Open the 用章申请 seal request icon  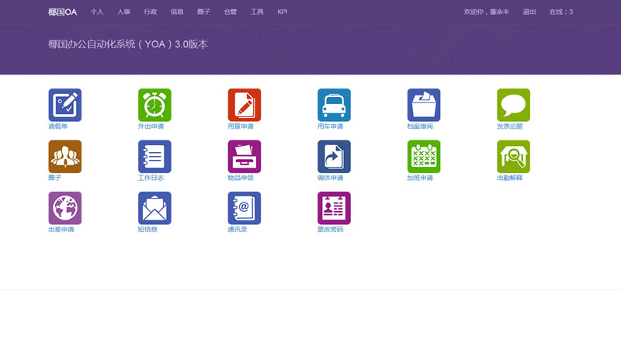coord(244,105)
